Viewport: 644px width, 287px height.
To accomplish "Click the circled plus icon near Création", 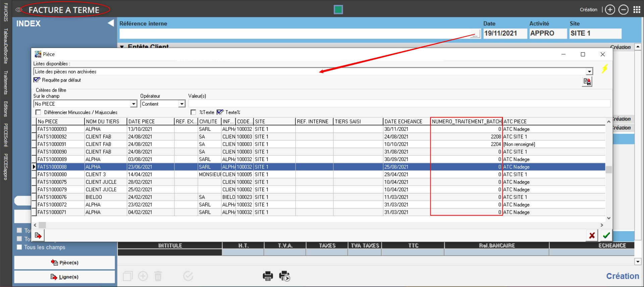I will [610, 10].
